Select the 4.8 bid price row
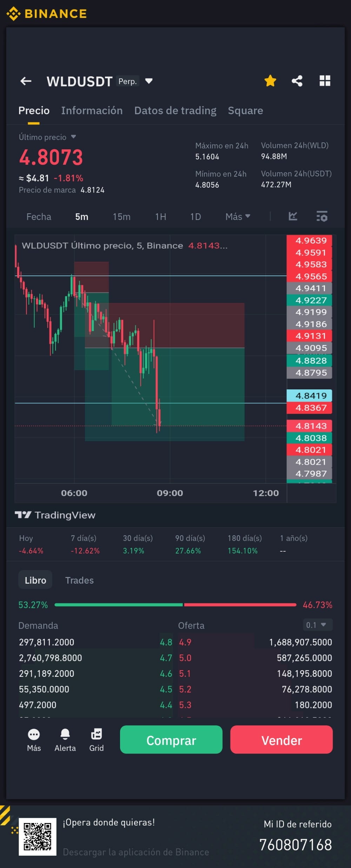The image size is (351, 868). click(x=95, y=642)
